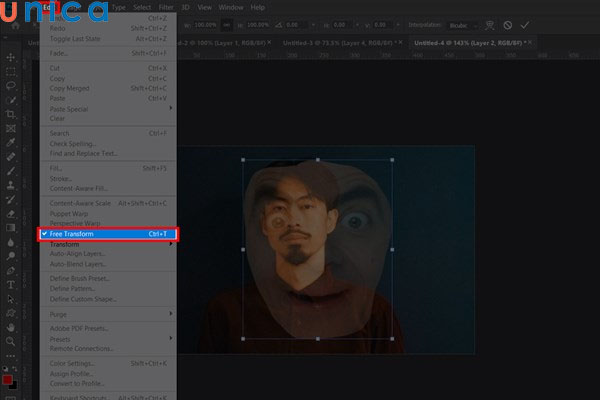Image resolution: width=600 pixels, height=400 pixels.
Task: Select the Brush tool
Action: 11,171
